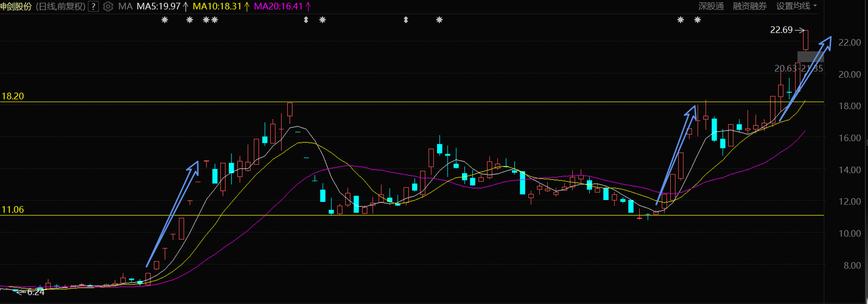Viewport: 868px width, 304px height.
Task: Select the MA20:16.41 readout
Action: click(278, 7)
